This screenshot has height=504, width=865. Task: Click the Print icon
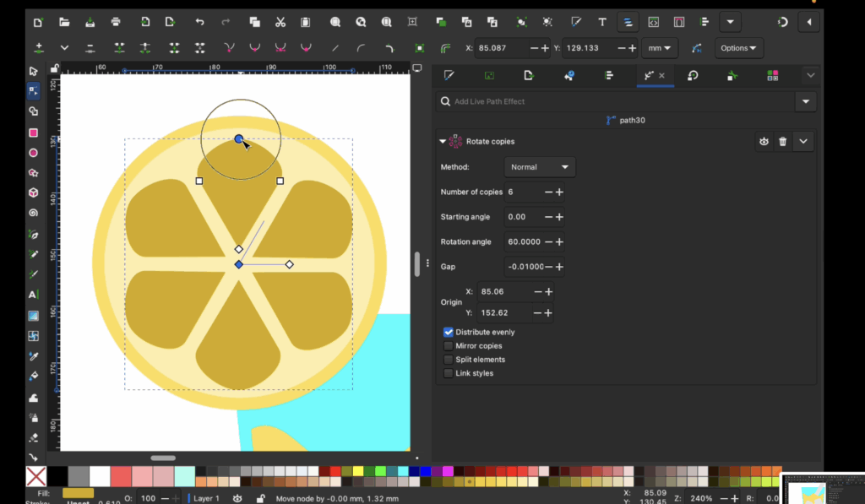[116, 22]
